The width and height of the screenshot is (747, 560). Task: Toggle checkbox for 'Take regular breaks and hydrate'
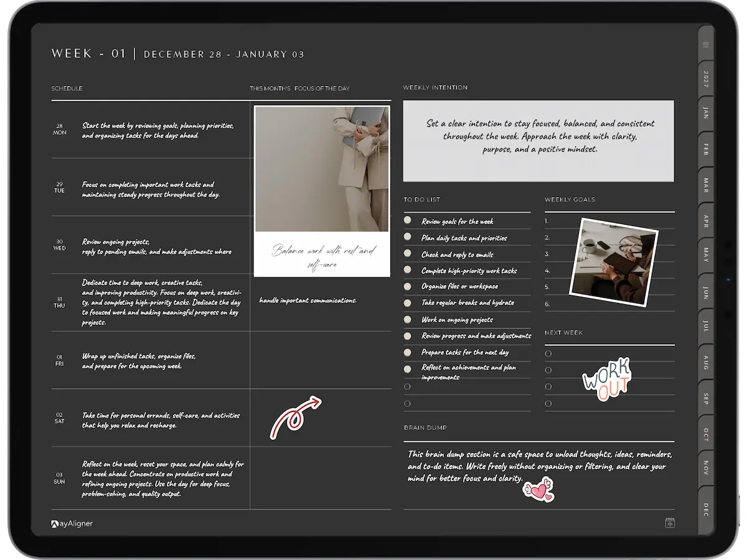pos(408,302)
